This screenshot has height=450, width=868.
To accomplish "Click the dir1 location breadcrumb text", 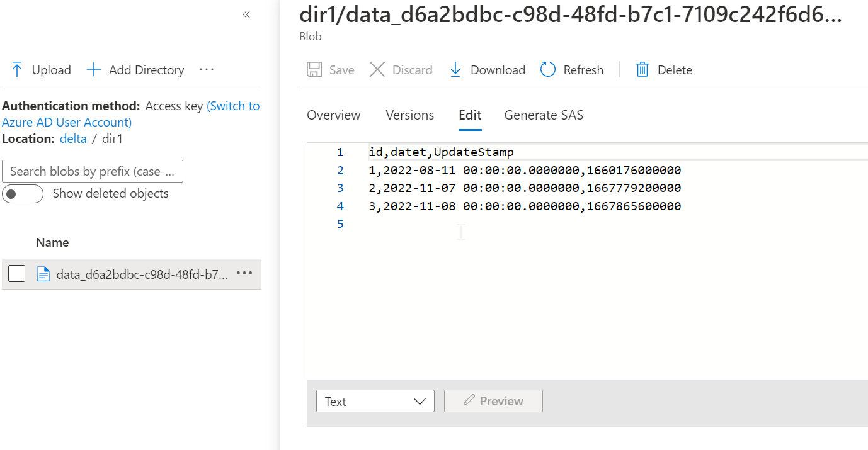I will 112,138.
